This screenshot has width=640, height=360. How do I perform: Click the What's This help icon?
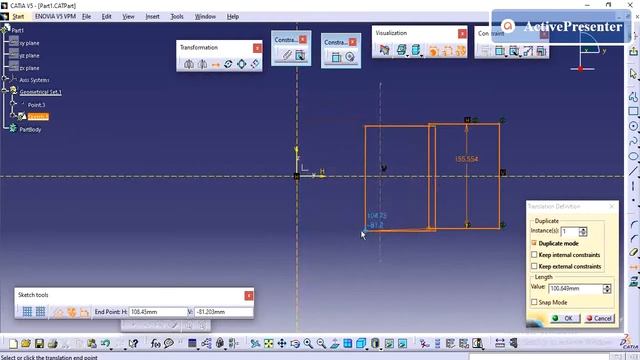pos(133,344)
